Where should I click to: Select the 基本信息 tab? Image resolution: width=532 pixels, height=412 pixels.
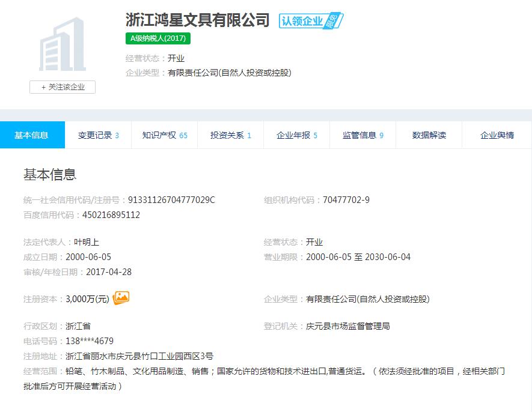[32, 135]
